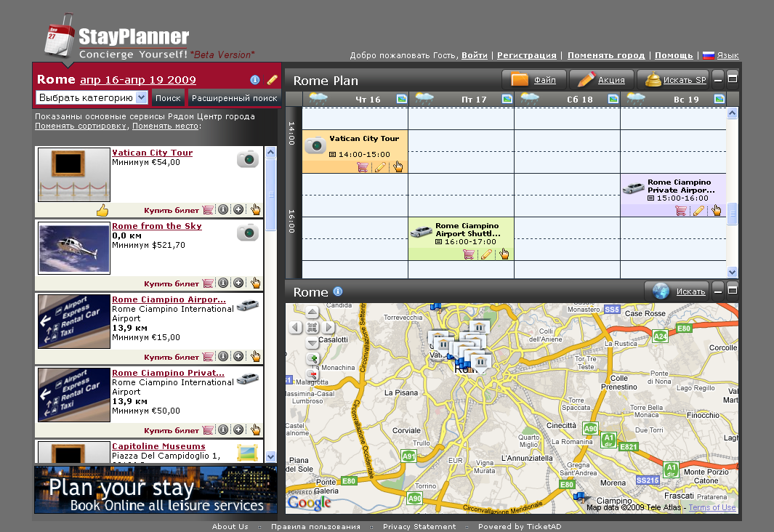Screen dimensions: 774x532
Task: Click the services list scrollbar down arrow
Action: 270,456
